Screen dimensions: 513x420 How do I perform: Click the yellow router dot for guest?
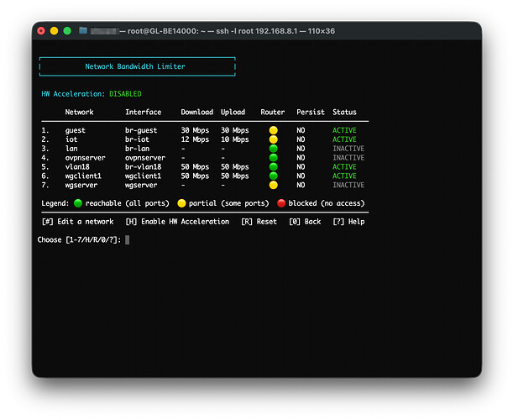click(273, 130)
